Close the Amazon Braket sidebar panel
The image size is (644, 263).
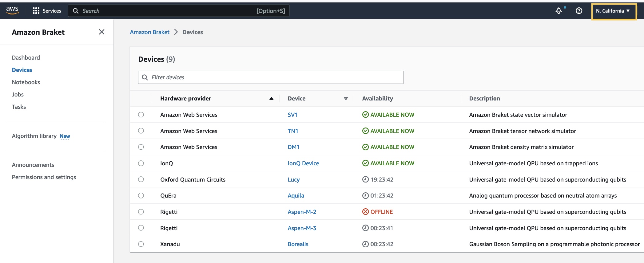(x=101, y=32)
